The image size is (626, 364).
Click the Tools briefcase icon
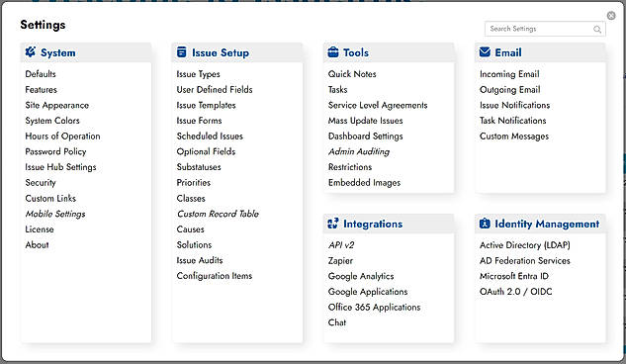tap(333, 52)
